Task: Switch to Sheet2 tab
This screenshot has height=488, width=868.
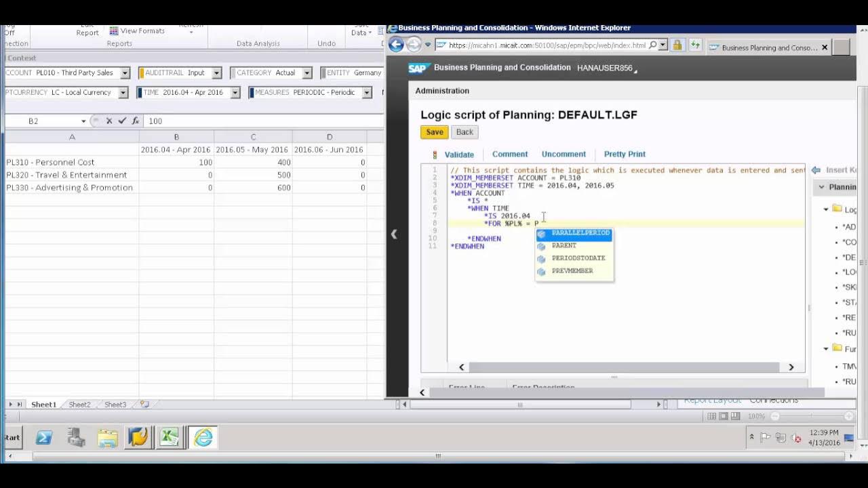Action: click(79, 405)
